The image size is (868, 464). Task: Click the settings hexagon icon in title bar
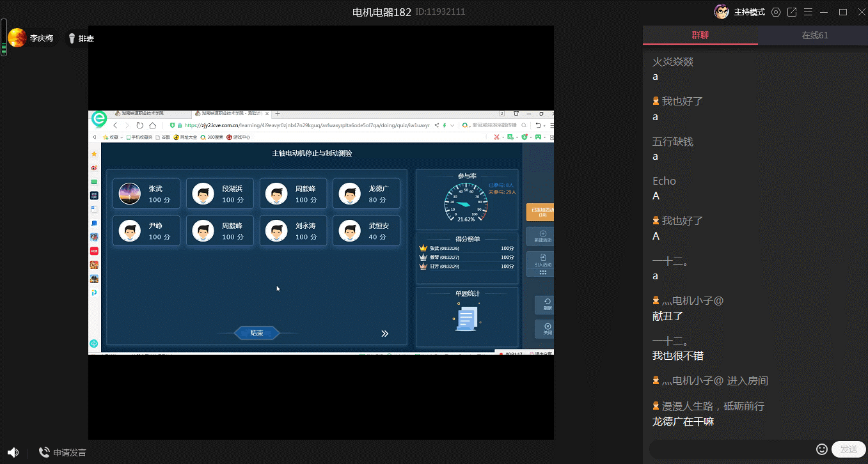click(776, 12)
